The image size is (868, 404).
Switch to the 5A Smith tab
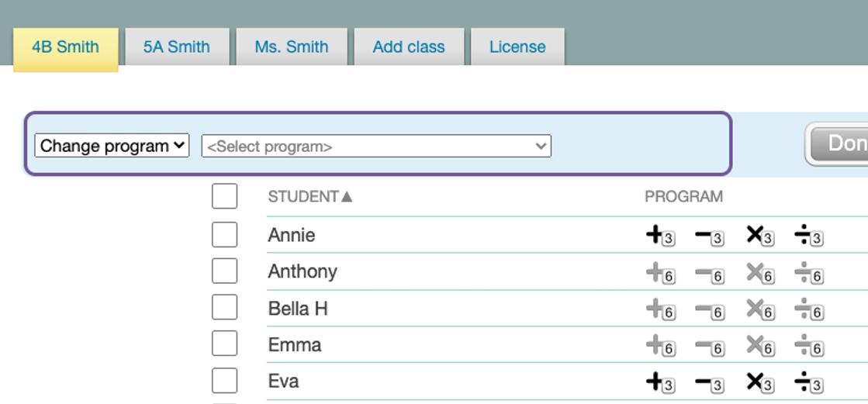[x=177, y=47]
